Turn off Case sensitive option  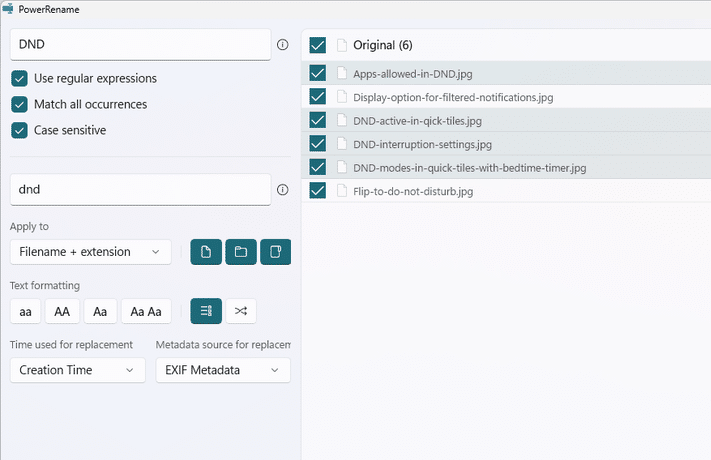(19, 130)
